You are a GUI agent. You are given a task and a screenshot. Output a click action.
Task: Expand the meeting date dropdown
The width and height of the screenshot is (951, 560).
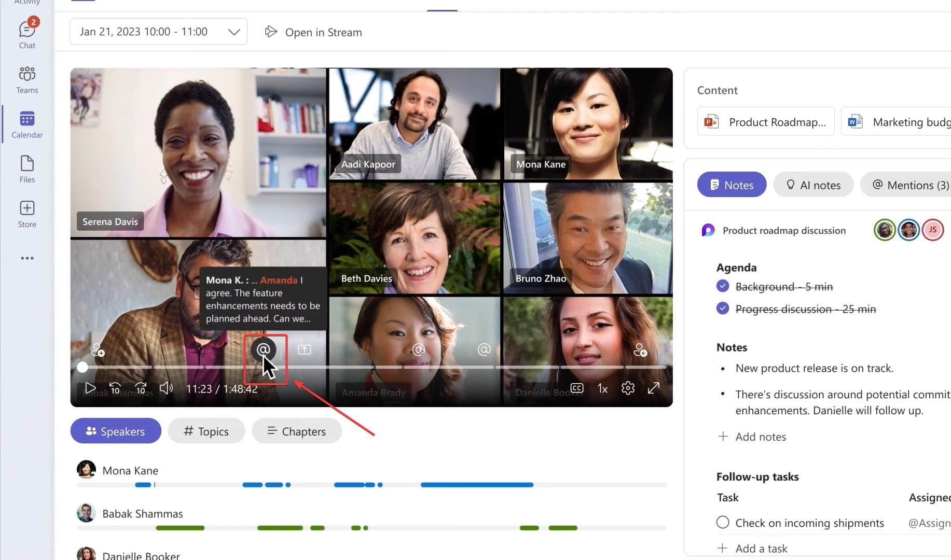pyautogui.click(x=234, y=32)
